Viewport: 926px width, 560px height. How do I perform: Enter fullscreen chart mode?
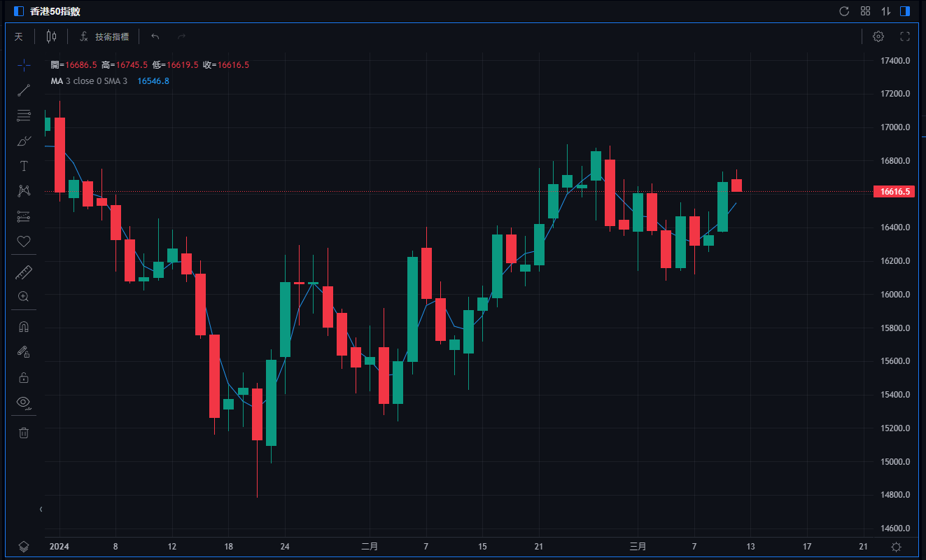pos(904,36)
